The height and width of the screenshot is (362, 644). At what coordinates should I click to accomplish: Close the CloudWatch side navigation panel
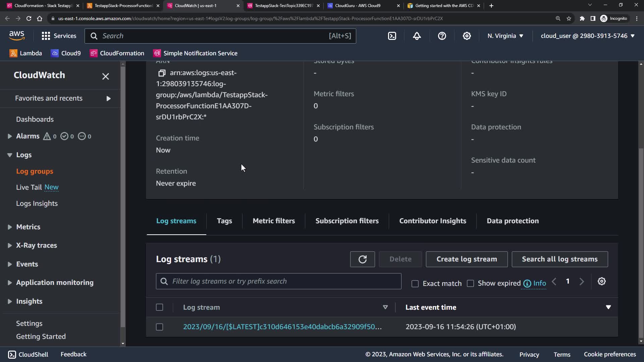(106, 76)
